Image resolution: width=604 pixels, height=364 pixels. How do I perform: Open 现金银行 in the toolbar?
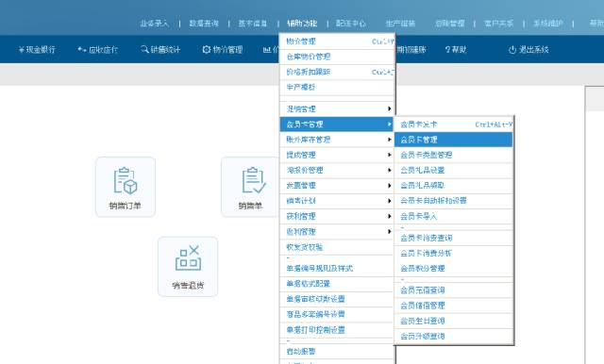pos(37,49)
